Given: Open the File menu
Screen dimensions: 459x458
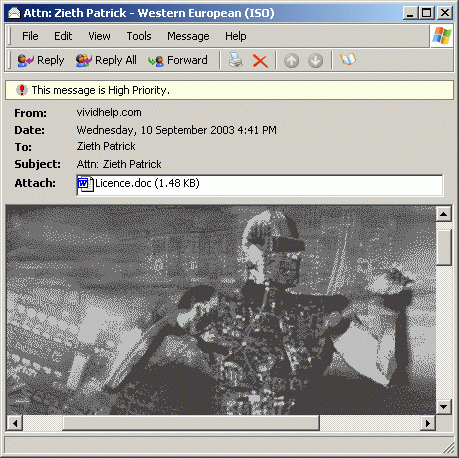Looking at the screenshot, I should [x=30, y=36].
